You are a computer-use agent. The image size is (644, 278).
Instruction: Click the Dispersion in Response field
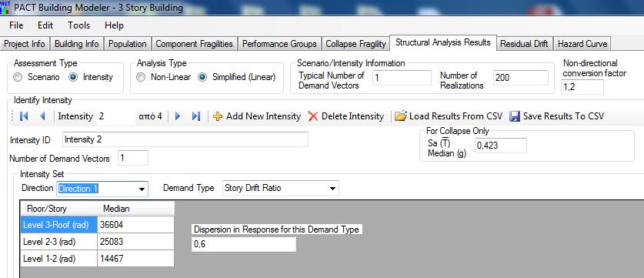click(244, 244)
